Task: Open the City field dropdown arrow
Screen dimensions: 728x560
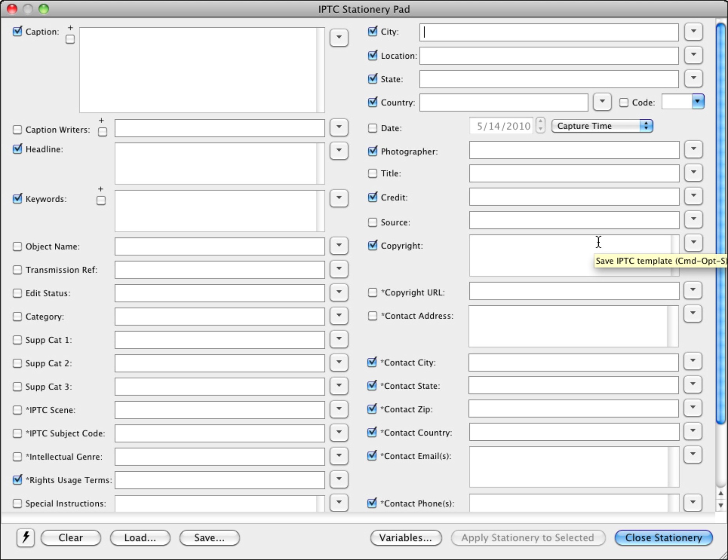Action: [694, 31]
